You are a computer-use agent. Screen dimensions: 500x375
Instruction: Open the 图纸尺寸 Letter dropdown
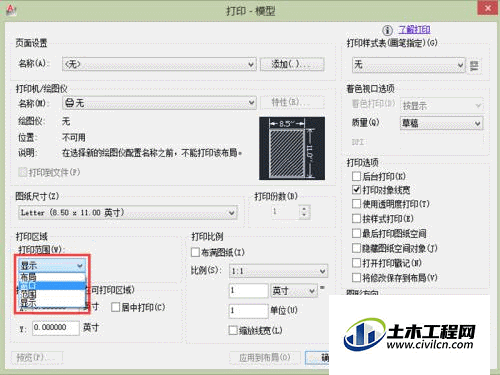click(x=128, y=213)
